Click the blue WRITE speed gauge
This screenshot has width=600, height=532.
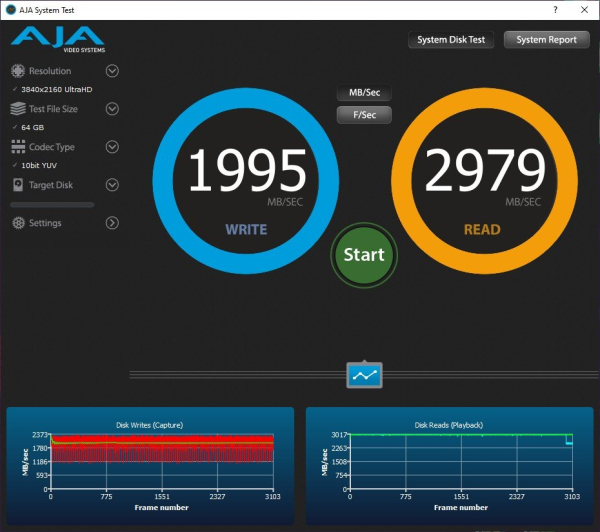tap(246, 181)
